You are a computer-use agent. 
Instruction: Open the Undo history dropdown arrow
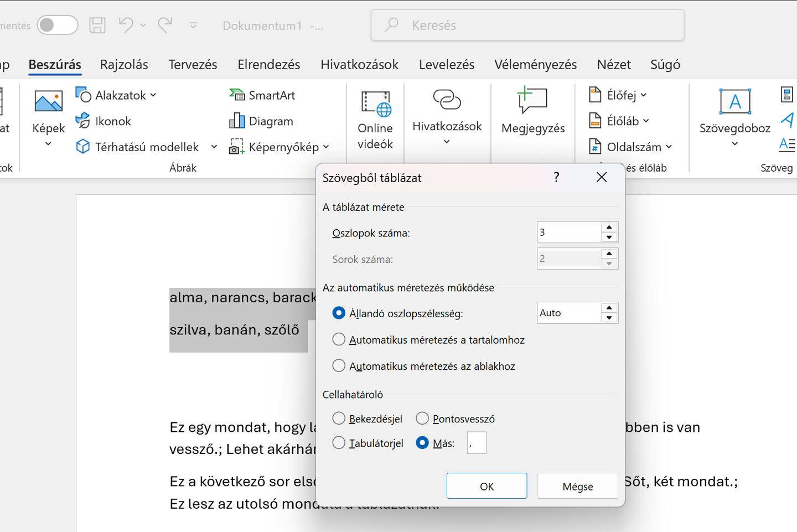click(x=143, y=25)
